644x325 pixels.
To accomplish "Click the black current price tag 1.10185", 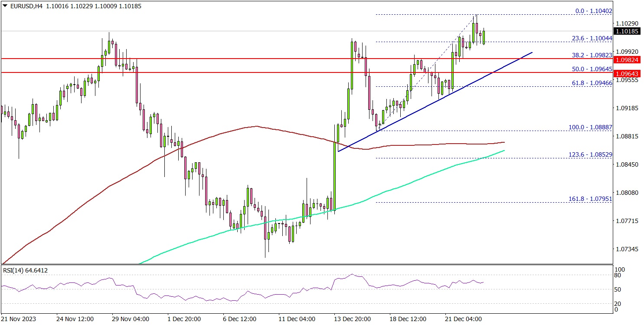I will coord(628,31).
